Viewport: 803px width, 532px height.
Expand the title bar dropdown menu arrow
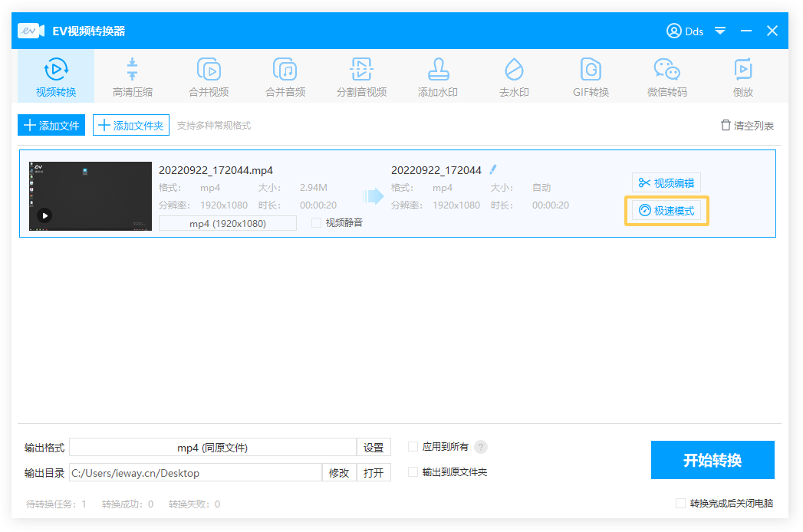click(720, 31)
